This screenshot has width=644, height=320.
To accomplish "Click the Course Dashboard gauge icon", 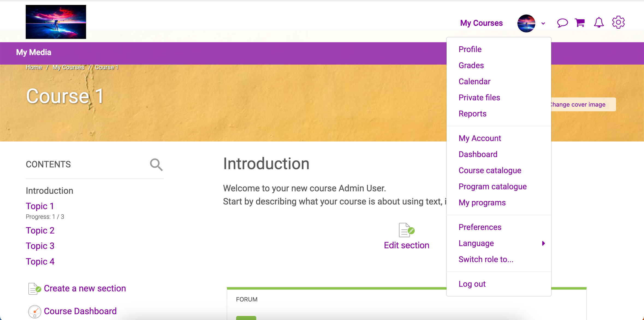I will click(x=34, y=311).
